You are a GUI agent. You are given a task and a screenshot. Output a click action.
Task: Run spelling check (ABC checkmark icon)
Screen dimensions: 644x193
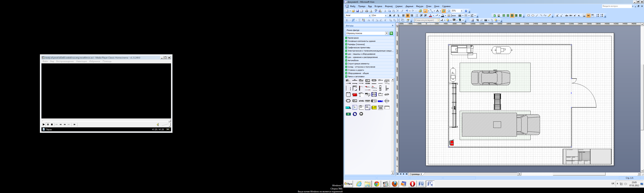(x=376, y=11)
